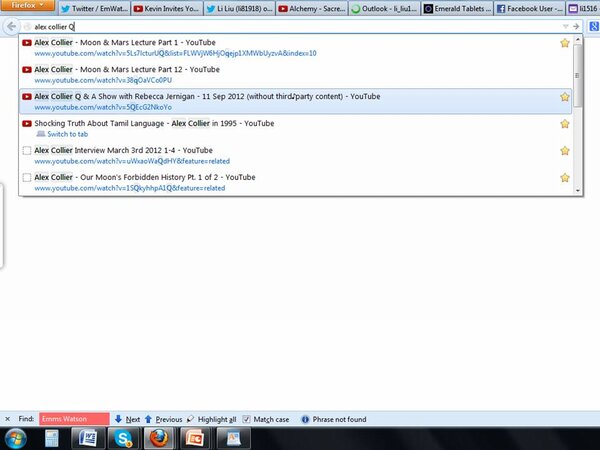Open the youtube.com/watch?v=5QEcG2NkoYo URL
The image size is (600, 450).
103,108
